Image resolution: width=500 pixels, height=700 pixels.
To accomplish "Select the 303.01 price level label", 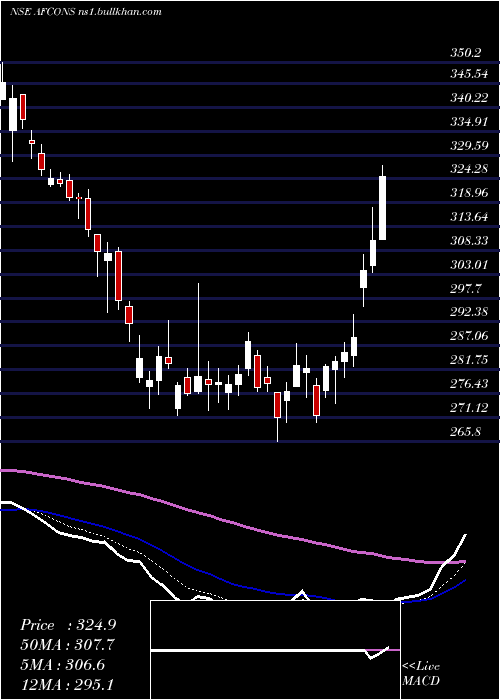I will pos(469,265).
